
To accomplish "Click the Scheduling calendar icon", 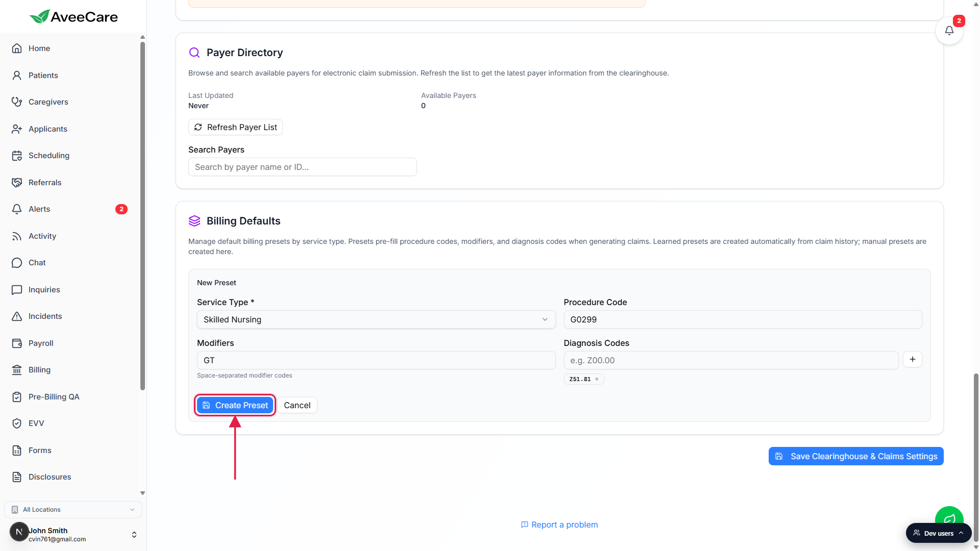I will coord(17,156).
